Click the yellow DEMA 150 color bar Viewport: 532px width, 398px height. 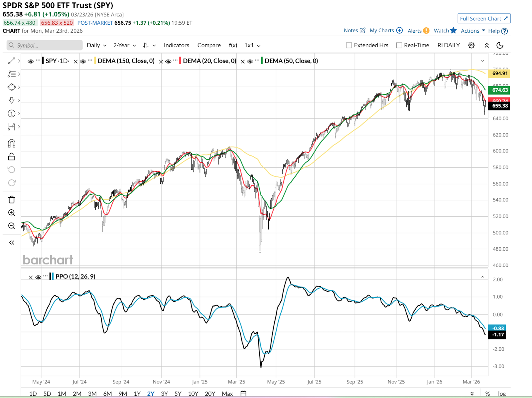pyautogui.click(x=95, y=61)
